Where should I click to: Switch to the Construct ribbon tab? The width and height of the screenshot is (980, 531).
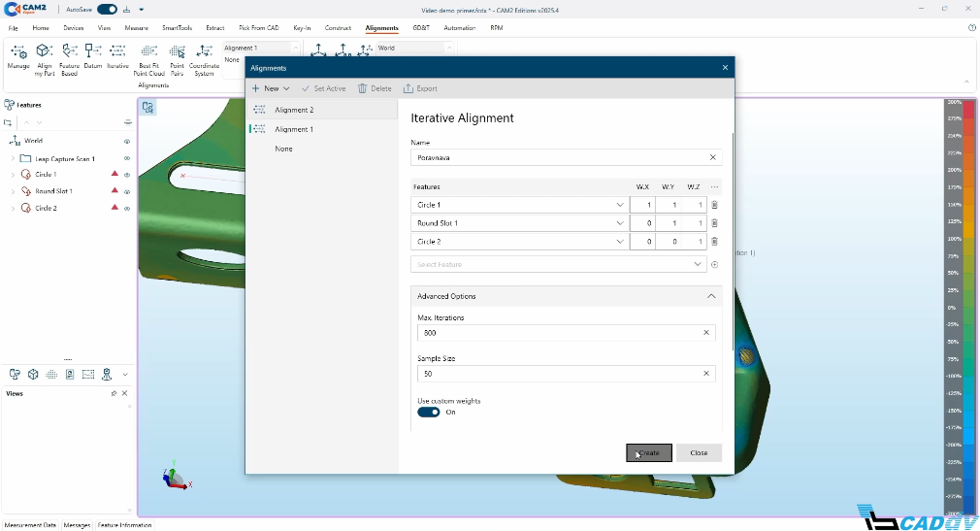338,28
